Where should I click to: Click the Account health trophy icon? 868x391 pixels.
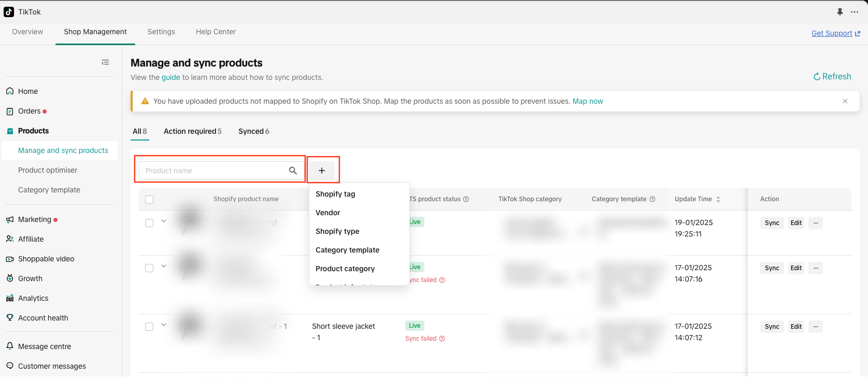(x=10, y=317)
